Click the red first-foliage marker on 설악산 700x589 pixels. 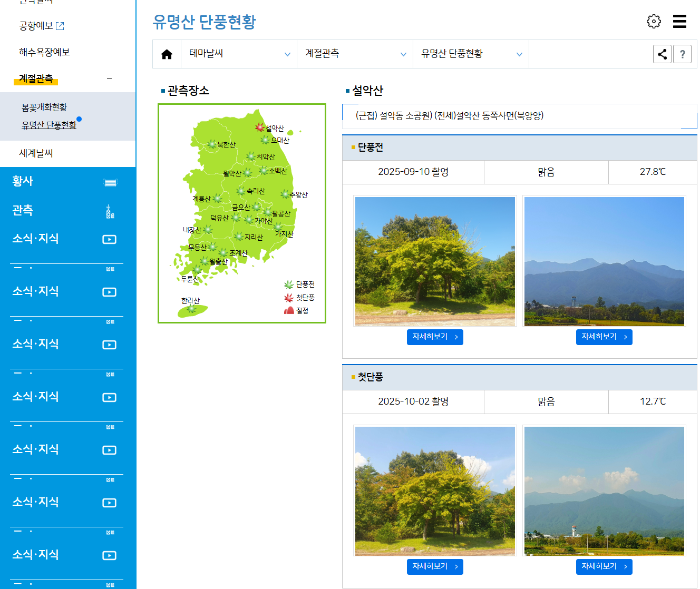pos(259,127)
